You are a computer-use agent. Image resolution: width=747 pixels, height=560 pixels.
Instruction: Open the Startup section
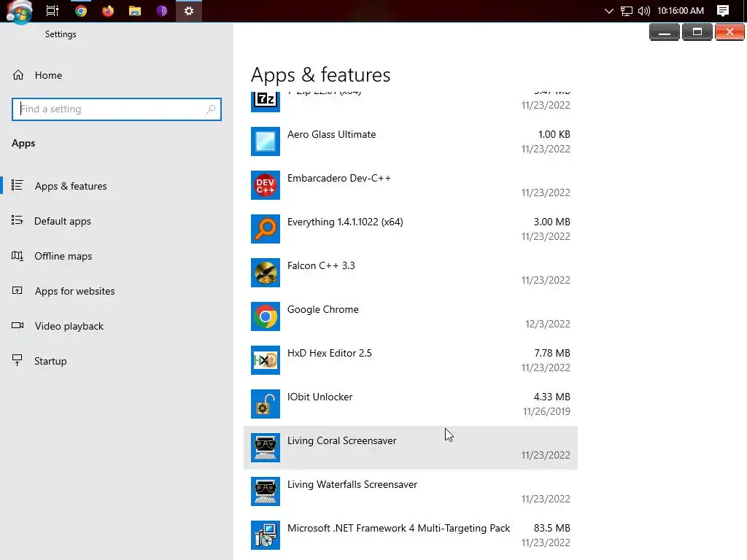(x=50, y=361)
